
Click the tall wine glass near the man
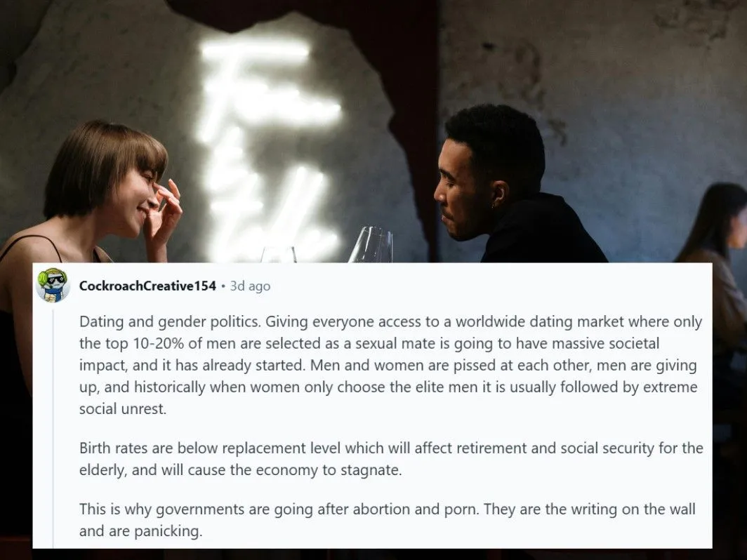(371, 245)
